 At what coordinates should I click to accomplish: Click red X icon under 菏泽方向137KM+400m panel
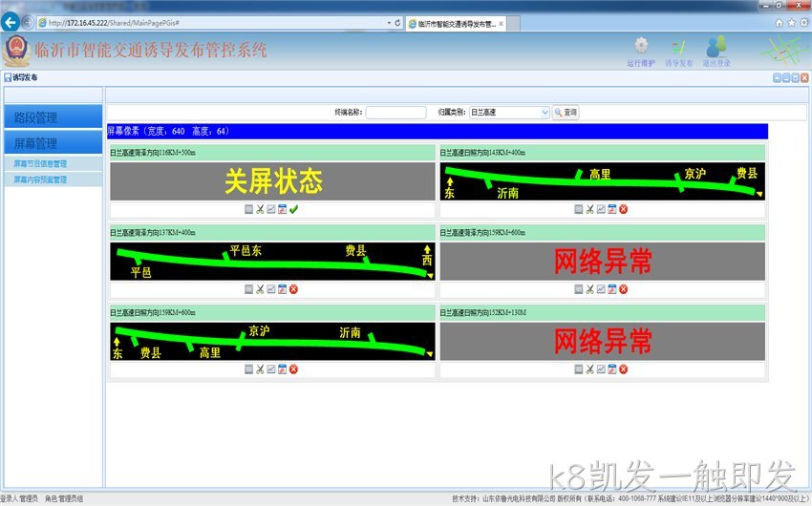point(293,289)
